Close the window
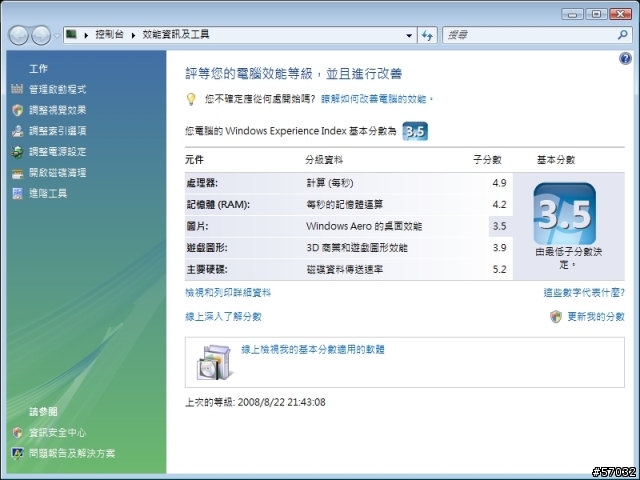The image size is (640, 480). pos(621,14)
